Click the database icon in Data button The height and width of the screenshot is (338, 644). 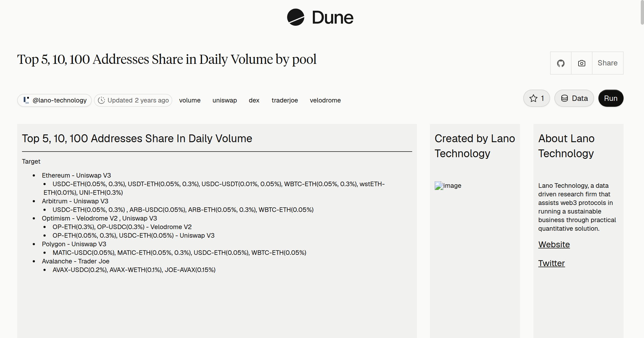(565, 98)
